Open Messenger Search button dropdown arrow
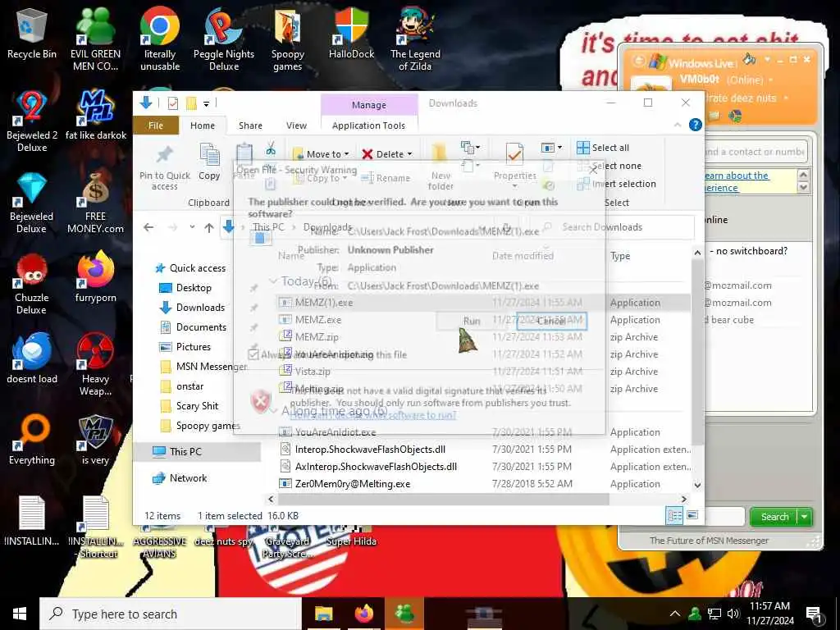The width and height of the screenshot is (840, 630). (x=805, y=517)
